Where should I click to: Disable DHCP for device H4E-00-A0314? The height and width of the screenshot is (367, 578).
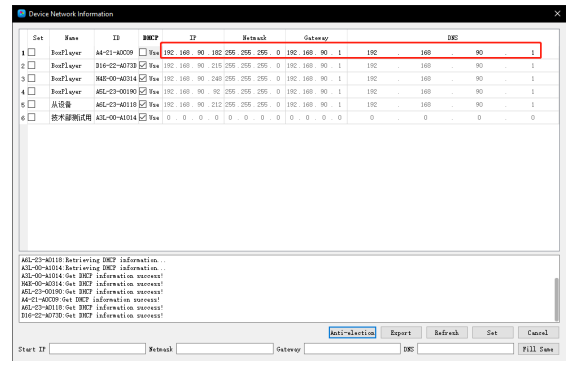pos(143,78)
